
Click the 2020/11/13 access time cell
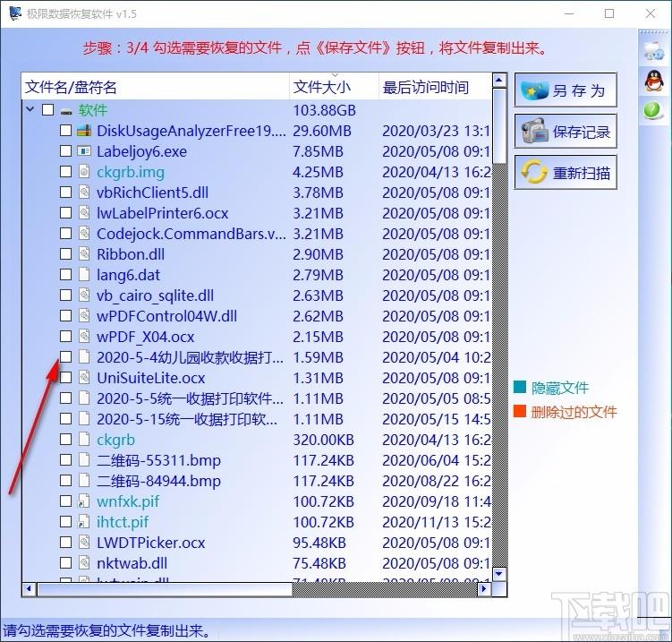[437, 522]
